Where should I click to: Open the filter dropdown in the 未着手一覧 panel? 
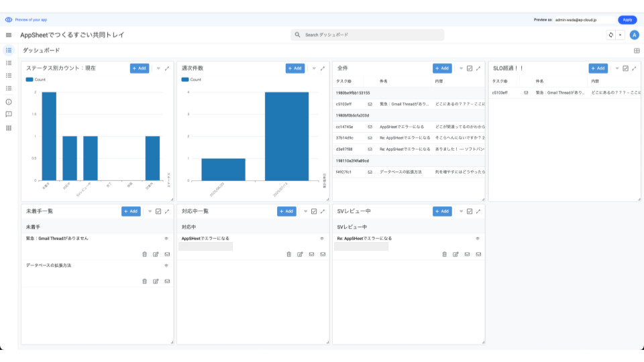150,211
